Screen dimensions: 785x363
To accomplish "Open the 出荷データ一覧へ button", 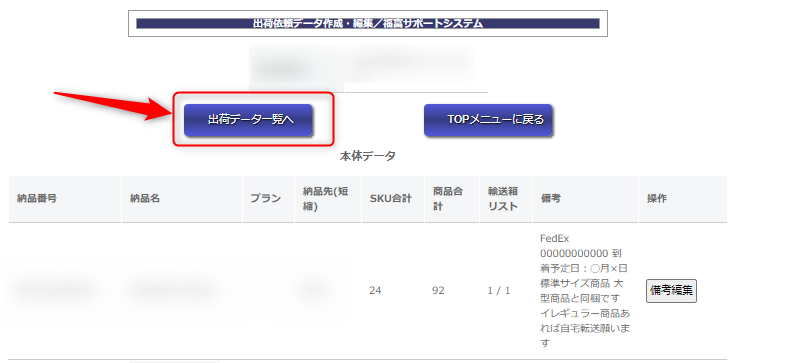I will point(248,120).
